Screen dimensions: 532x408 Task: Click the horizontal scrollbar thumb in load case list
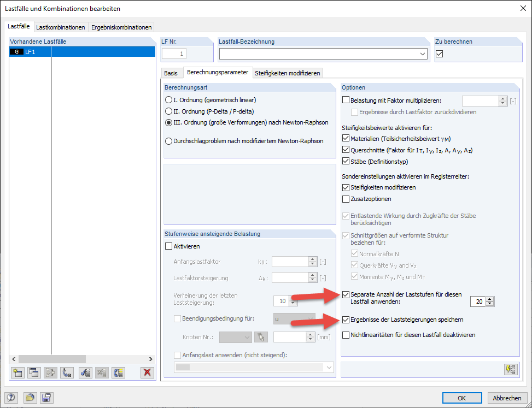click(x=52, y=359)
